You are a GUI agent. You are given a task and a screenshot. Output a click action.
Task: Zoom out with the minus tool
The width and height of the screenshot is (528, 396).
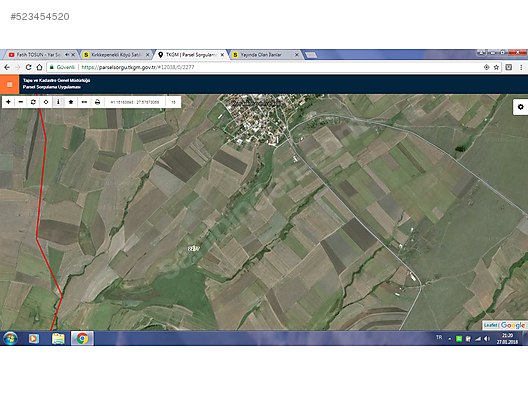coord(21,102)
